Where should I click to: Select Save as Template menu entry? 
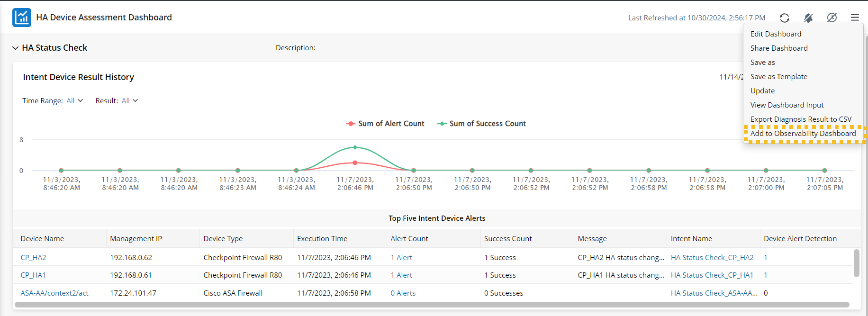click(x=778, y=77)
